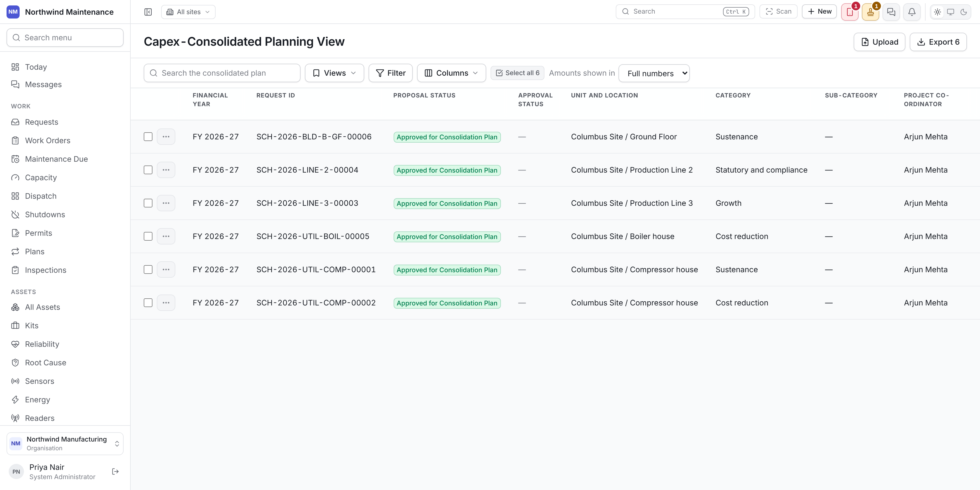The width and height of the screenshot is (980, 490).
Task: Open the Full numbers amount selector
Action: [x=654, y=73]
